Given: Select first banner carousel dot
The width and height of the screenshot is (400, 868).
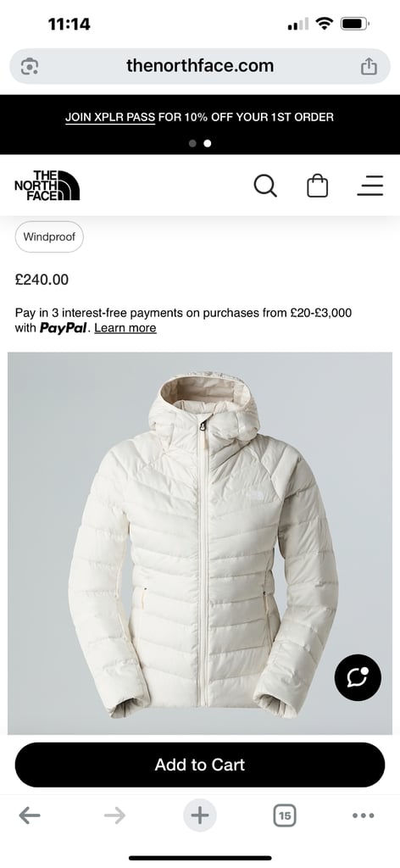Looking at the screenshot, I should pyautogui.click(x=192, y=143).
